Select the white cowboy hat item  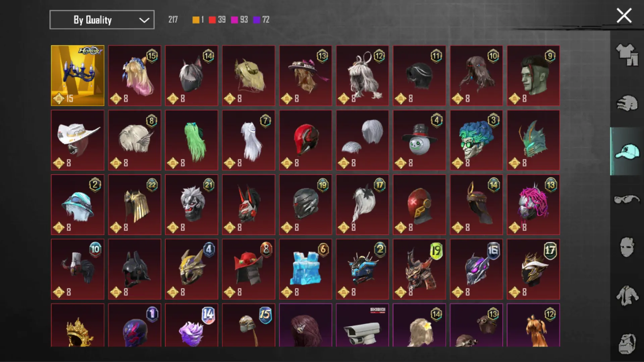(77, 140)
